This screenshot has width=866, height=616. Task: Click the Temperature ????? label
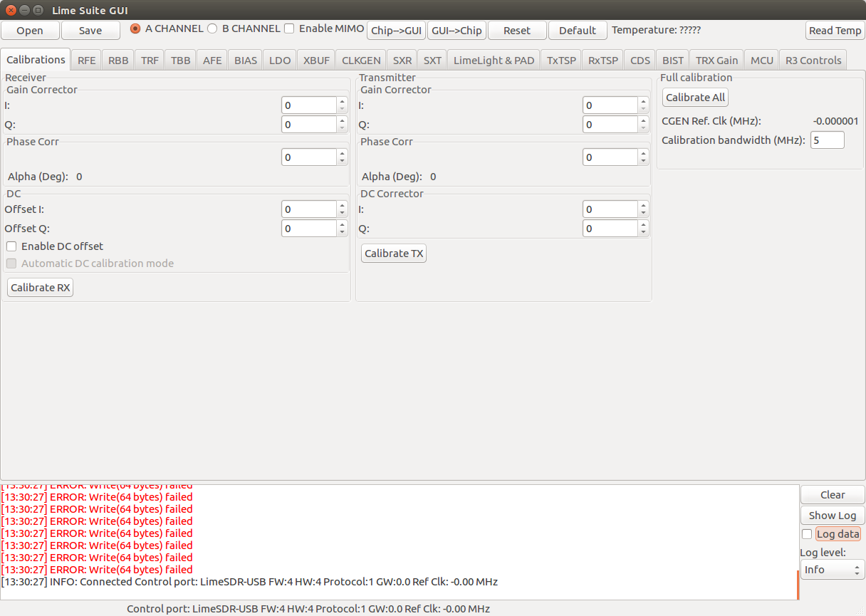656,30
